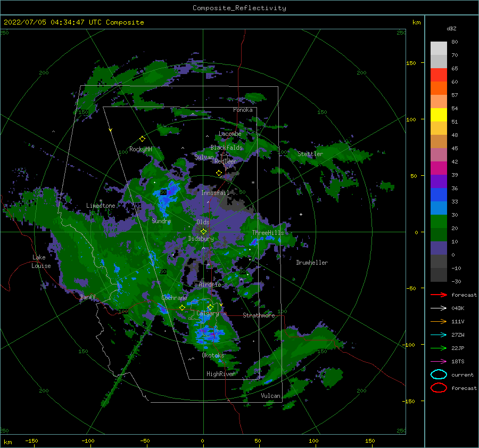
Task: Click the cyan current ellipse icon
Action: [x=439, y=374]
